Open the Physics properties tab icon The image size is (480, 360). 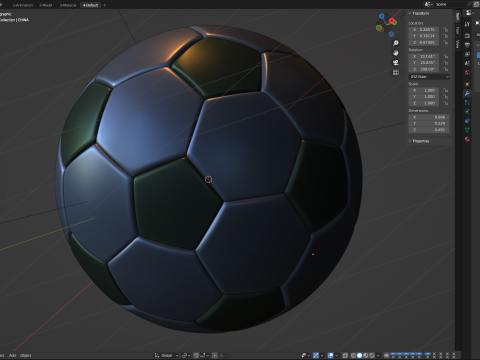coord(467,112)
